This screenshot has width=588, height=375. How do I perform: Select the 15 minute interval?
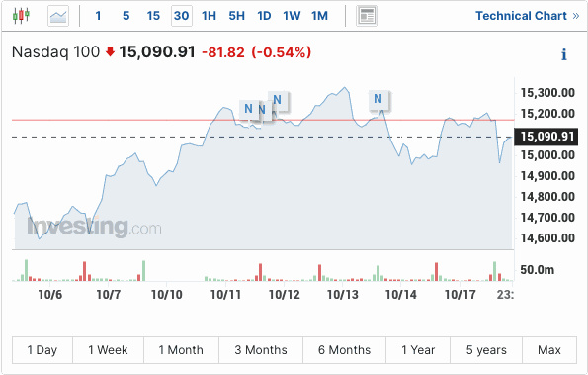point(153,16)
